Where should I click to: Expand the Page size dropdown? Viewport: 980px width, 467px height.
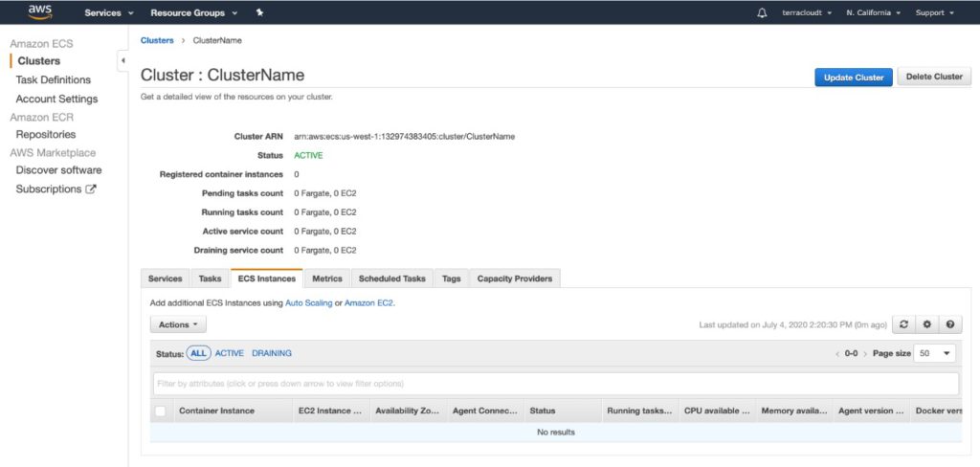pos(936,353)
